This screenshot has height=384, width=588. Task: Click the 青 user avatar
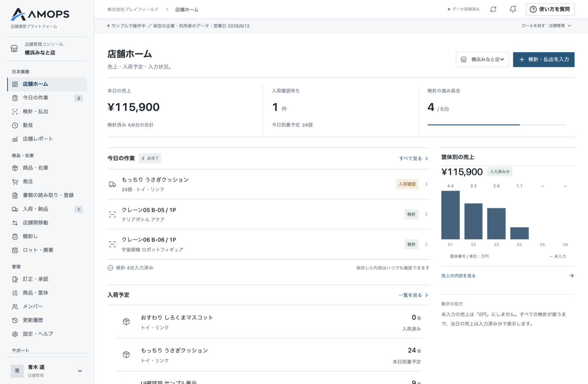[17, 371]
